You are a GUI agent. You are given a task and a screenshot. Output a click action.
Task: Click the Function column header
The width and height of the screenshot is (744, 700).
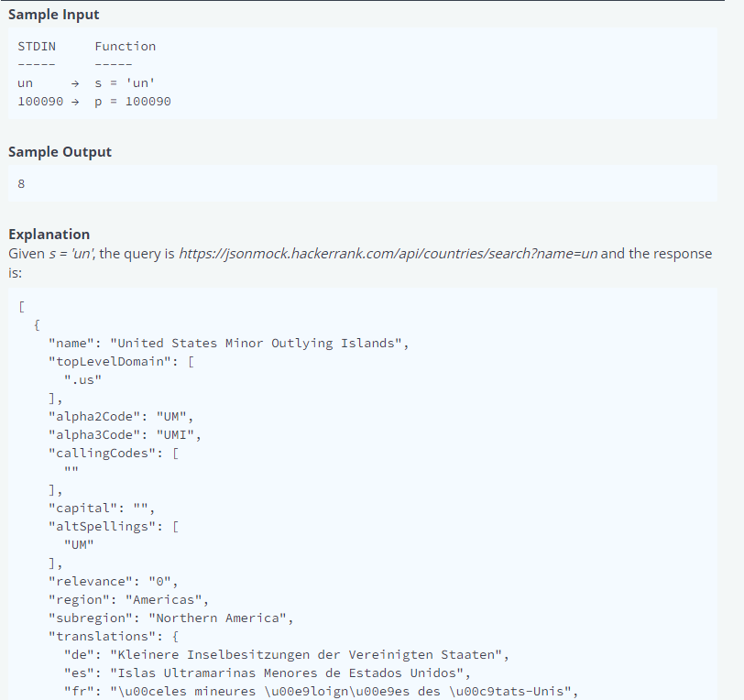(x=125, y=46)
